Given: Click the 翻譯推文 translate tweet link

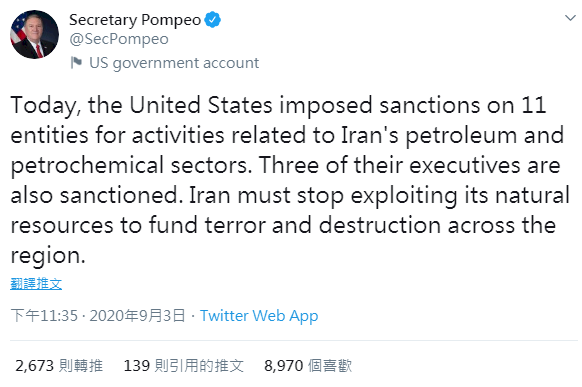Looking at the screenshot, I should (36, 284).
